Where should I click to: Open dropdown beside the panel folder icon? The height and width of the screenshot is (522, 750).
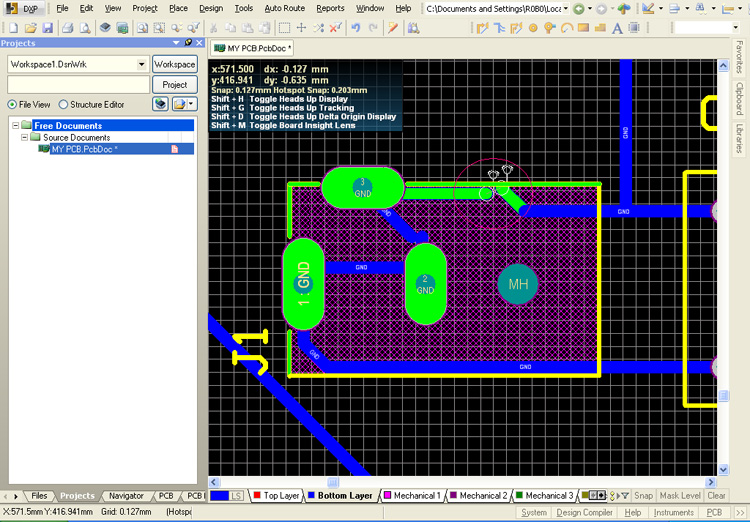(191, 104)
